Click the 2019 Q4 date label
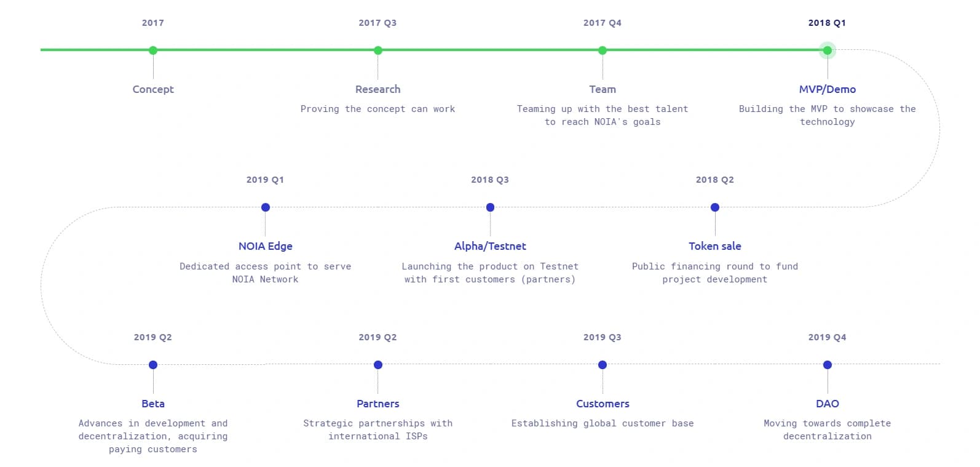This screenshot has width=980, height=467. pyautogui.click(x=827, y=337)
